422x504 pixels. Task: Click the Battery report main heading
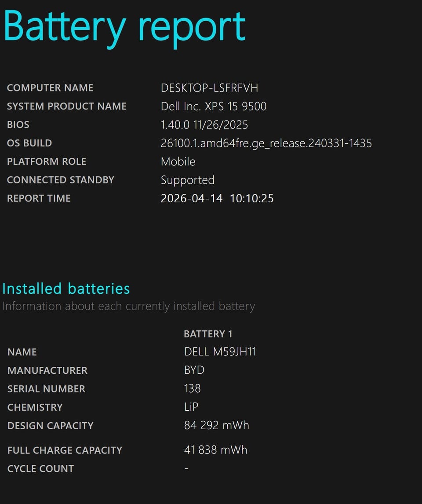[x=124, y=27]
